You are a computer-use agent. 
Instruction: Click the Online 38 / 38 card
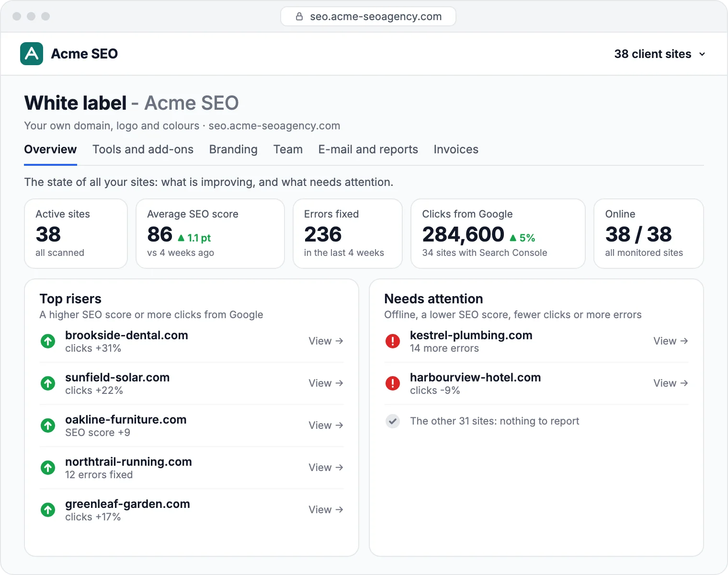(x=648, y=234)
